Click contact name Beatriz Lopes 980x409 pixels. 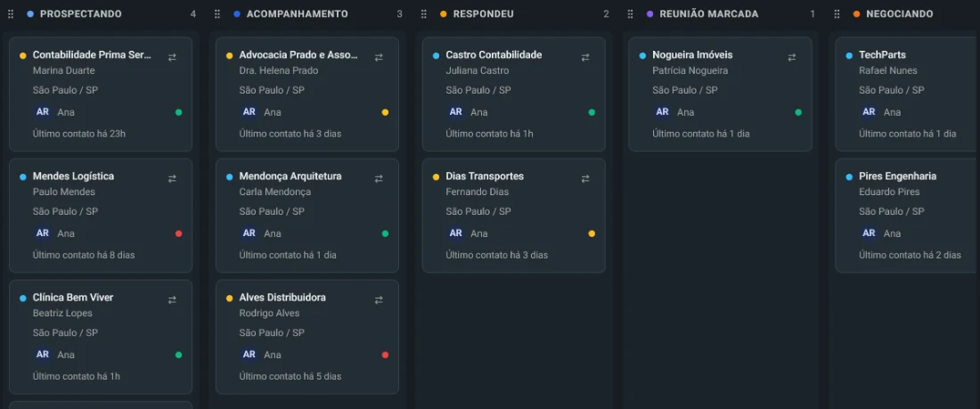coord(62,314)
